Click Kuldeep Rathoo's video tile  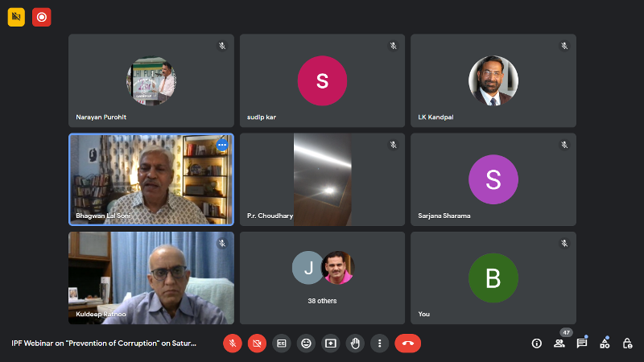click(151, 278)
